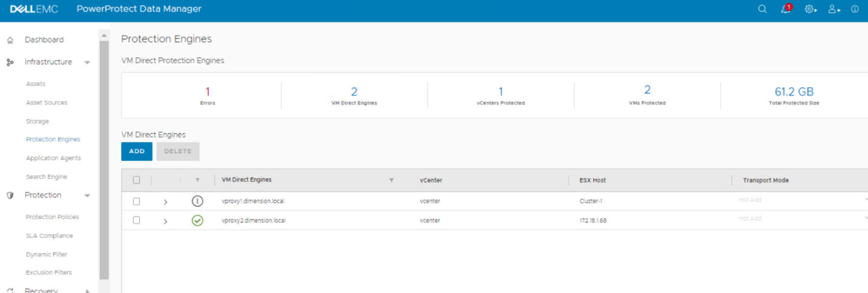Open Dynamic Filter in the sidebar
The height and width of the screenshot is (293, 868).
(47, 254)
